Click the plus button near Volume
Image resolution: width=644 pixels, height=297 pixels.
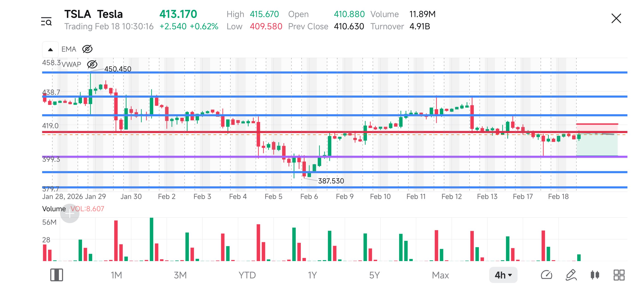[70, 213]
